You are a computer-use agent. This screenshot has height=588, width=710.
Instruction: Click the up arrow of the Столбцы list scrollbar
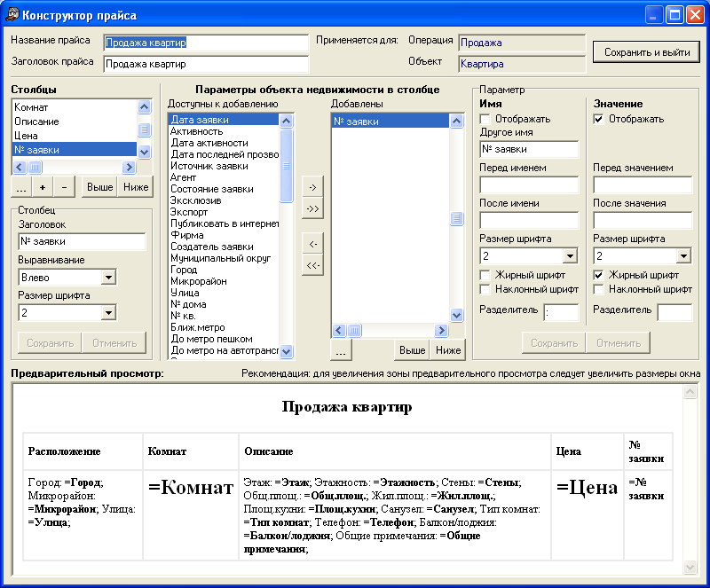pos(144,106)
